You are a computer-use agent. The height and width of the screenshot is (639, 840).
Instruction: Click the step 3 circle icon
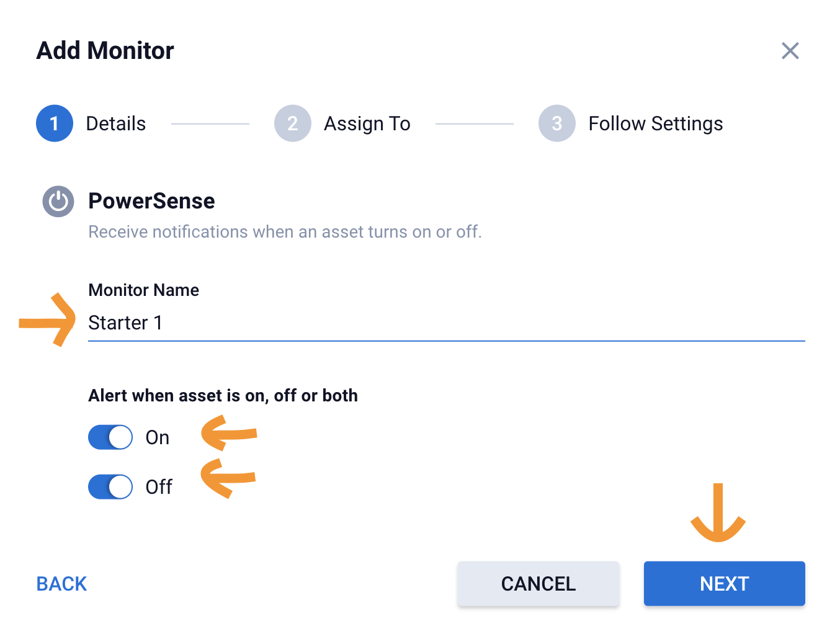(557, 123)
